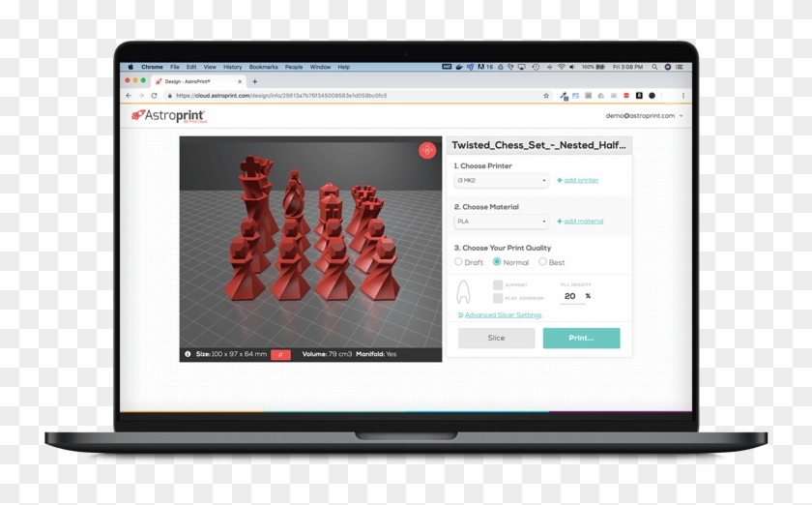This screenshot has width=812, height=505.
Task: Bookmark page using the star icon
Action: tap(546, 96)
